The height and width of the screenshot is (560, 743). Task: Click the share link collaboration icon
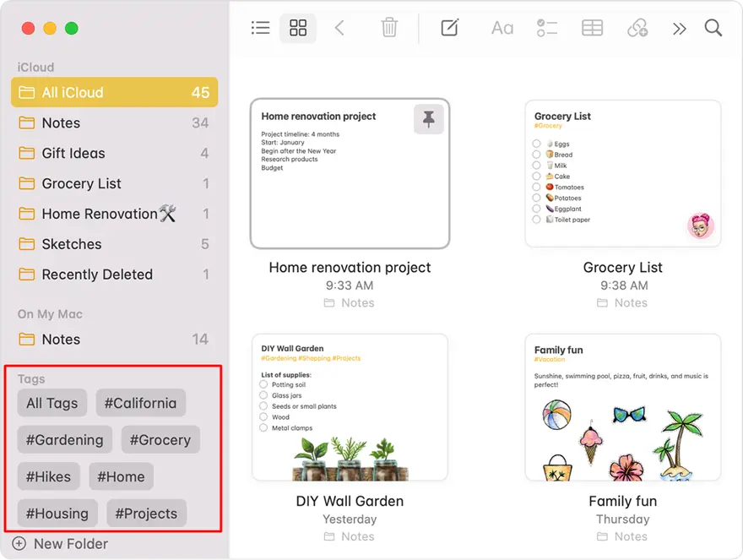click(637, 28)
